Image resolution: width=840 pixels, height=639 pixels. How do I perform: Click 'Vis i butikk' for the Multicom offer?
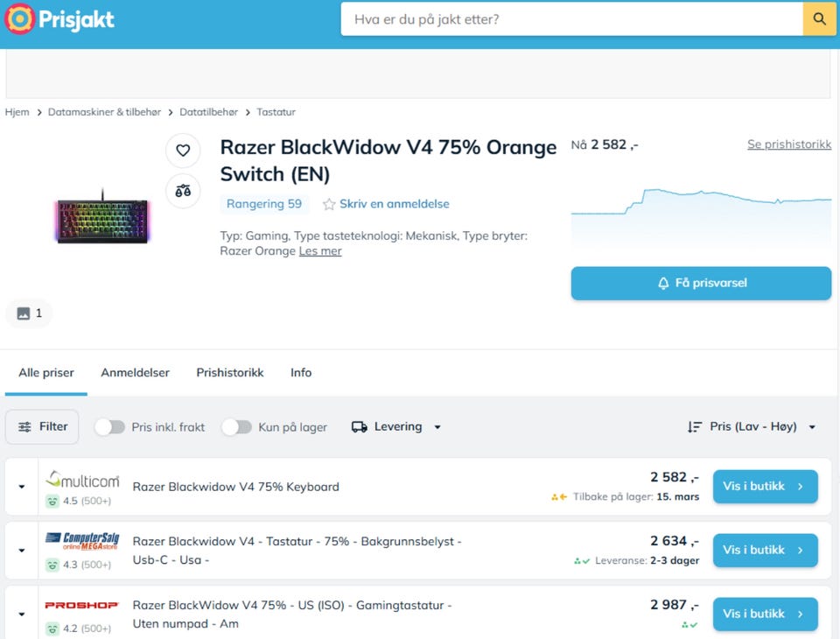(x=765, y=486)
